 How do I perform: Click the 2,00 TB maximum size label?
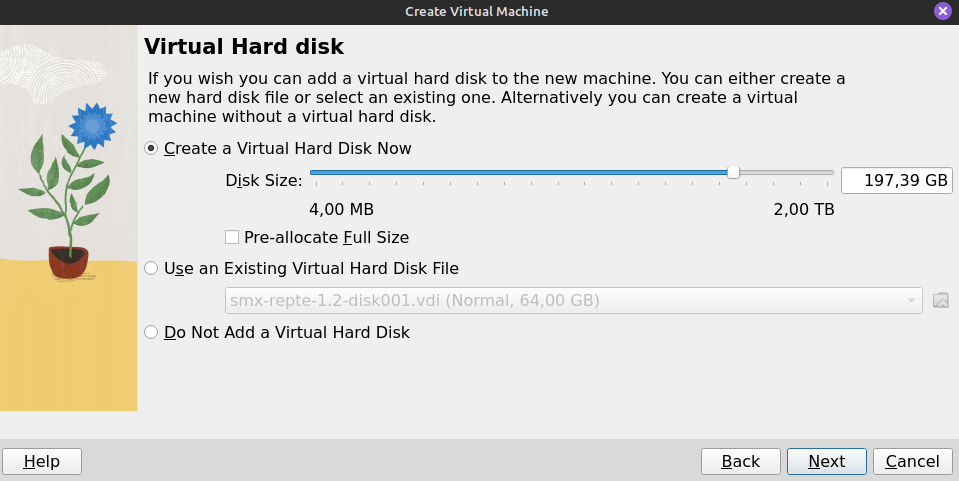point(804,209)
